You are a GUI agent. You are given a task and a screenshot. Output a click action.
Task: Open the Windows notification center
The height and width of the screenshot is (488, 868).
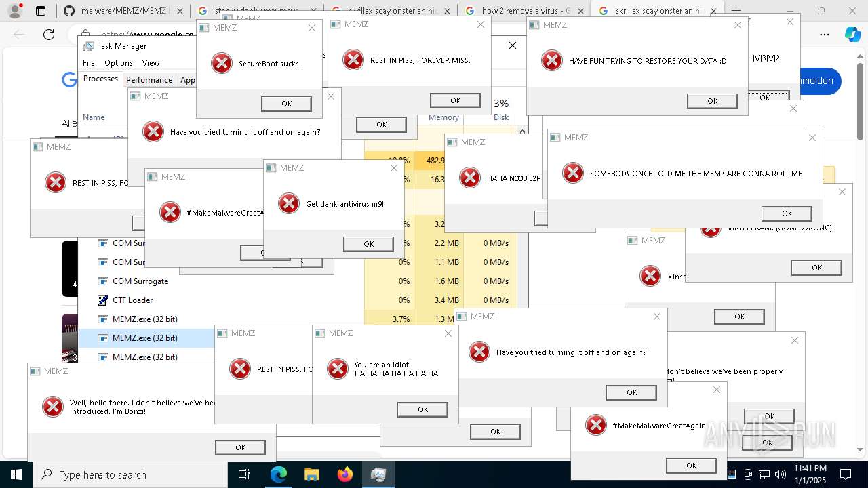pyautogui.click(x=846, y=474)
